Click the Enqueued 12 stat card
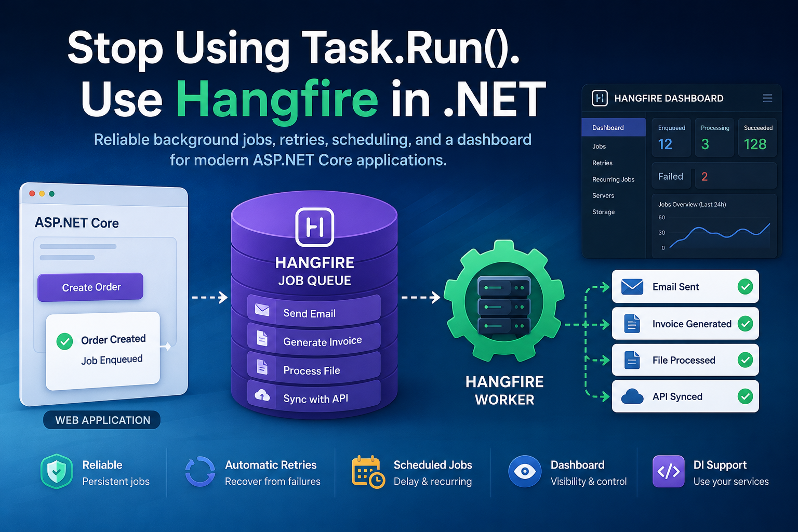This screenshot has height=532, width=798. click(x=671, y=138)
